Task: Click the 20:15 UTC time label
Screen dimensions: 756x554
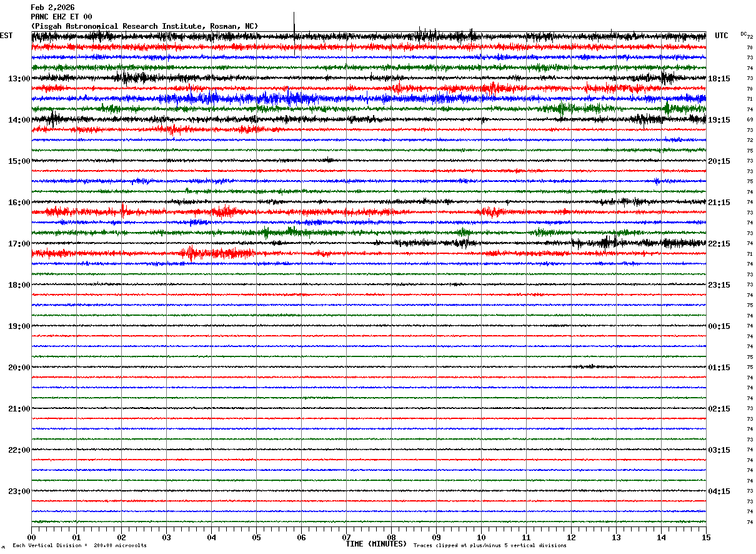Action: tap(719, 161)
